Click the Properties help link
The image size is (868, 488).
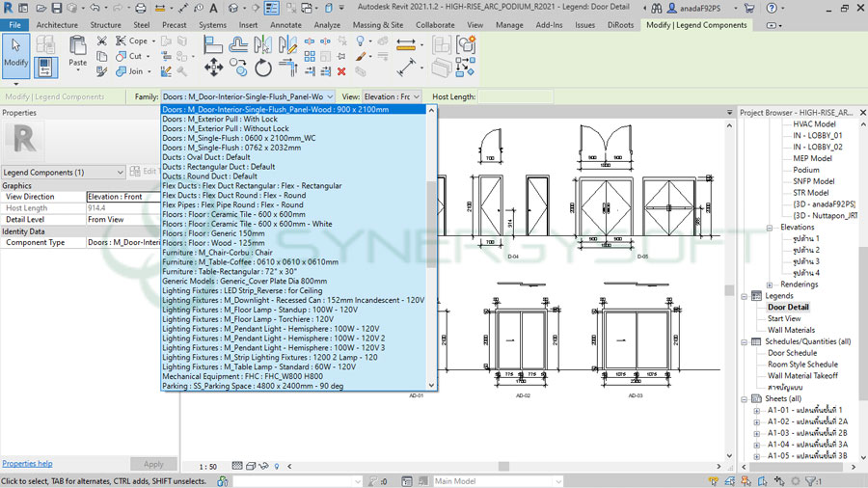click(x=27, y=464)
